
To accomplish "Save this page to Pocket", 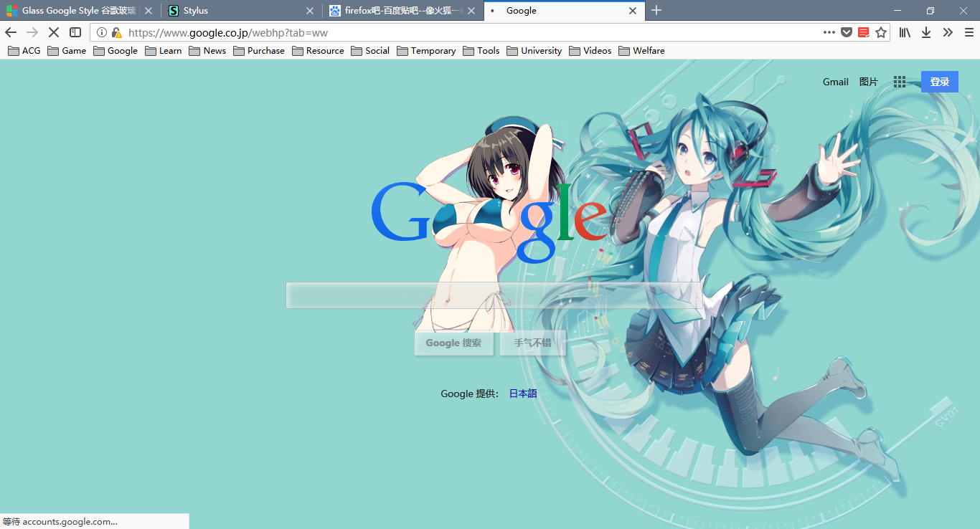I will (x=847, y=32).
